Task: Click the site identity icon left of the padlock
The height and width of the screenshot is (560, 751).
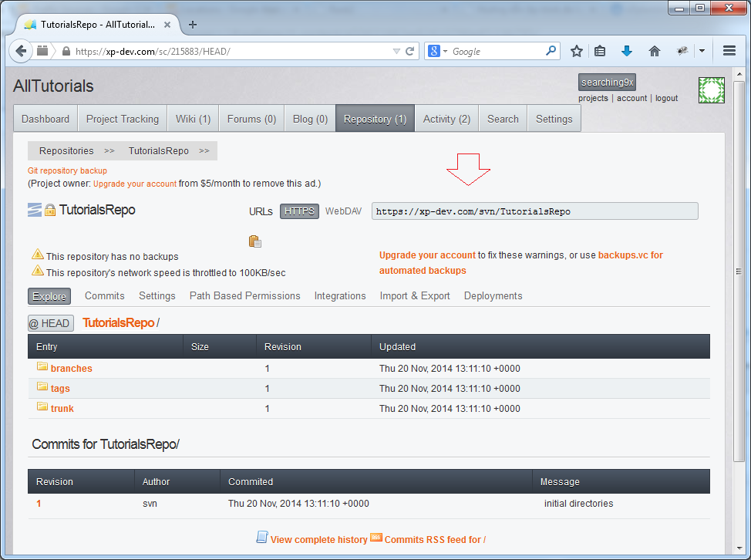Action: [42, 51]
